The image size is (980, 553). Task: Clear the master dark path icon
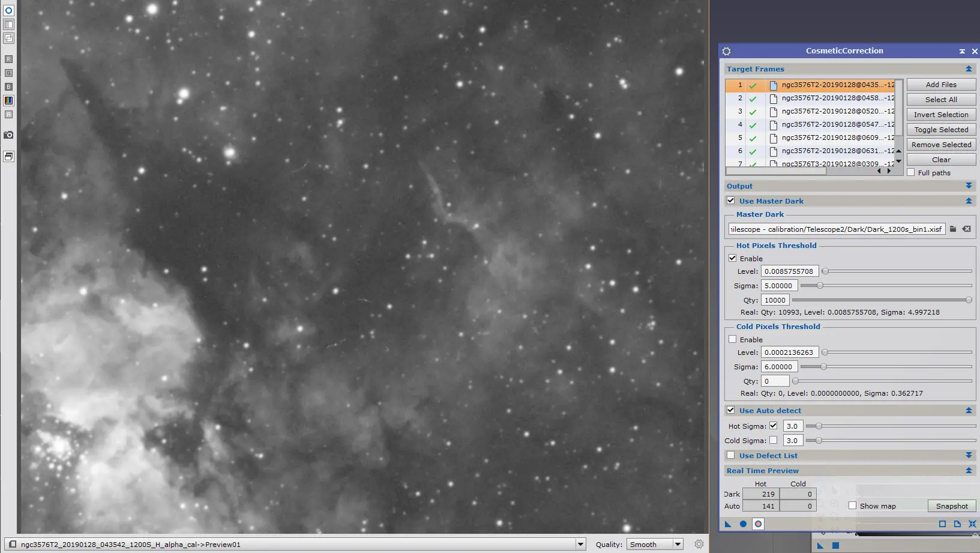coord(967,229)
